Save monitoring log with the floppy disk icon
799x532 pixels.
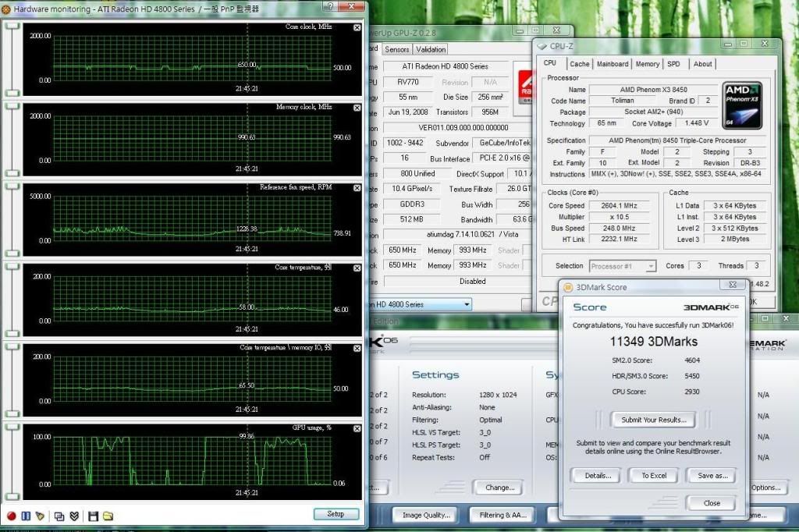point(93,516)
